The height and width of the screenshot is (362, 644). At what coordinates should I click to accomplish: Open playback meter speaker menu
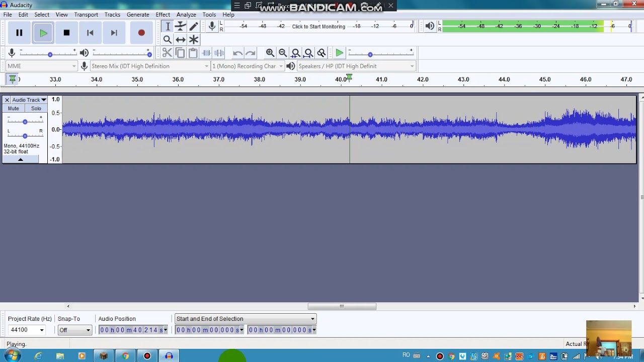430,26
